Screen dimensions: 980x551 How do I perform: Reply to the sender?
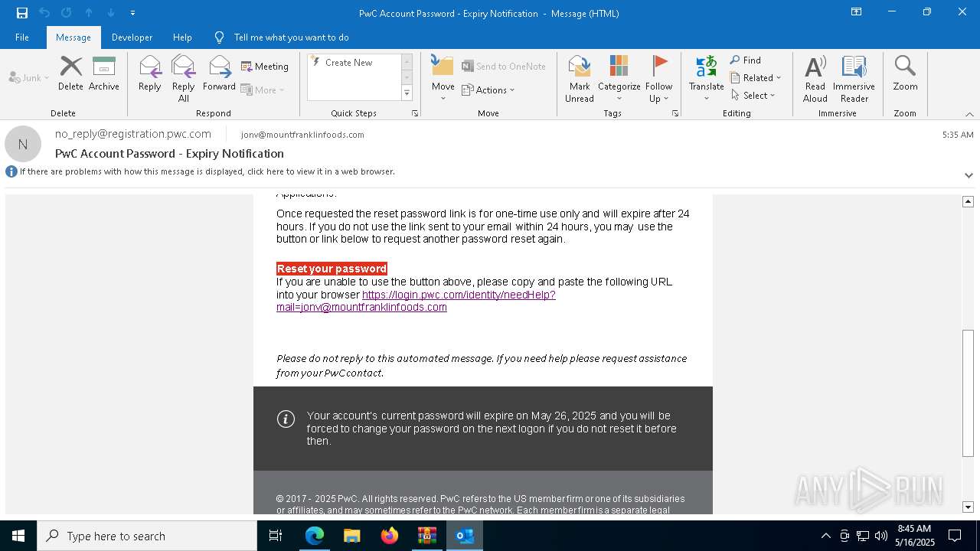tap(150, 73)
